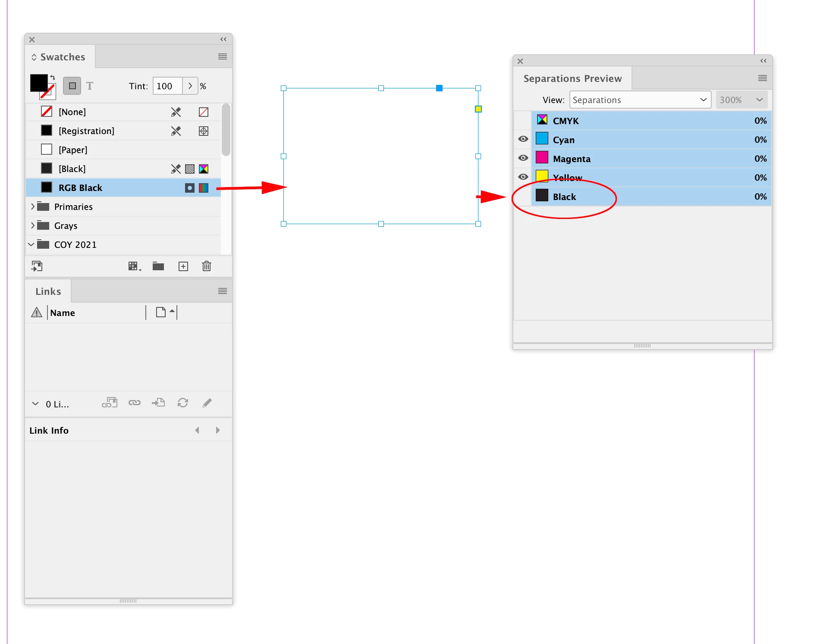
Task: Click the Update Link refresh icon
Action: (183, 403)
